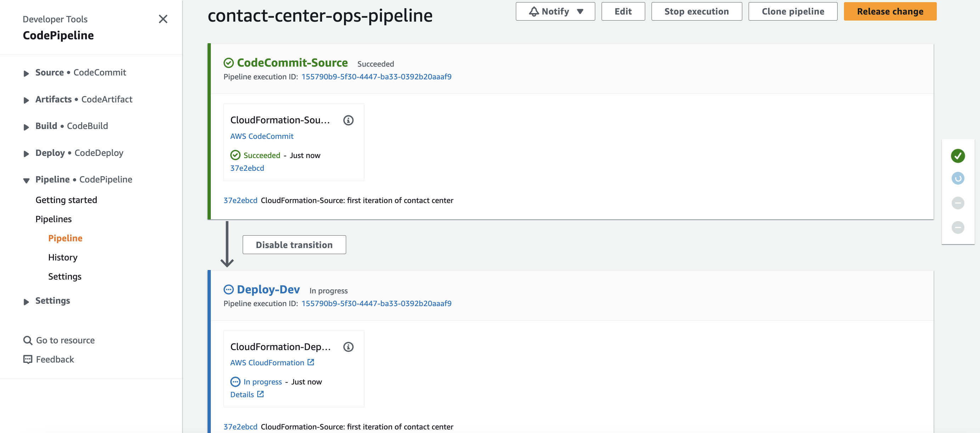
Task: Open the pipeline History page
Action: point(63,257)
